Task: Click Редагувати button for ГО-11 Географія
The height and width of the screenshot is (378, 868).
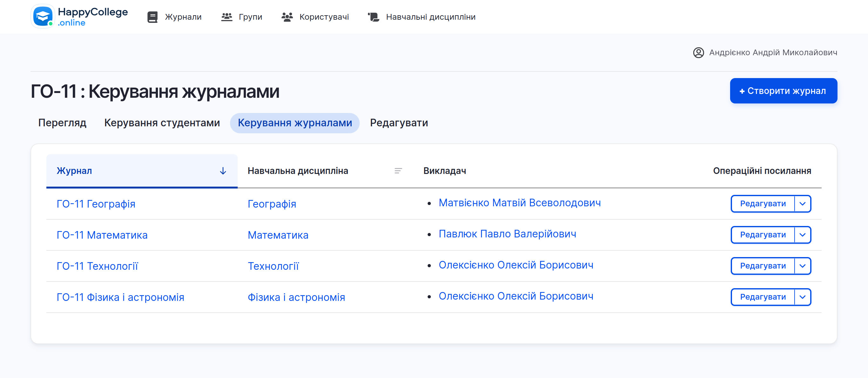Action: tap(763, 204)
